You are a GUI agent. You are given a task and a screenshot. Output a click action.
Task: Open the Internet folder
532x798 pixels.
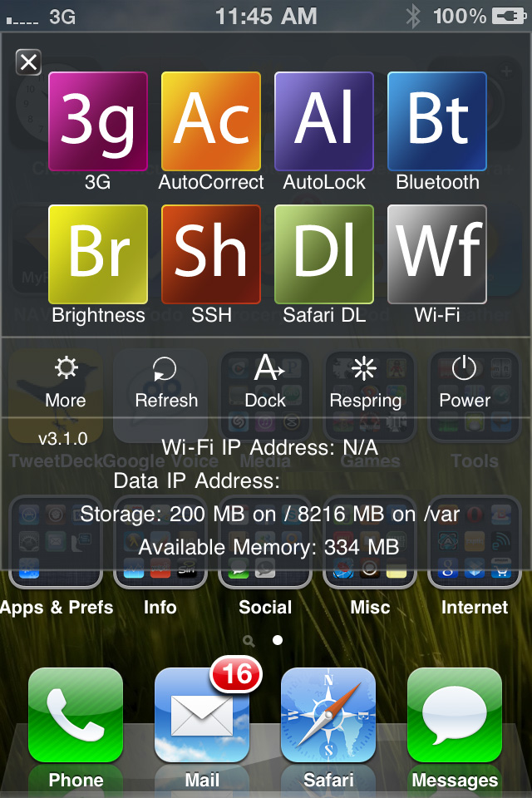click(475, 541)
